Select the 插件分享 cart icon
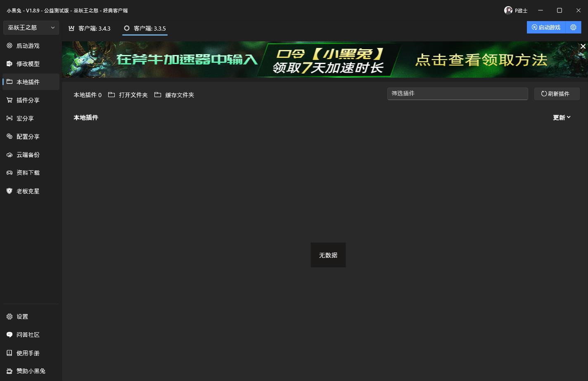588x381 pixels. 9,100
